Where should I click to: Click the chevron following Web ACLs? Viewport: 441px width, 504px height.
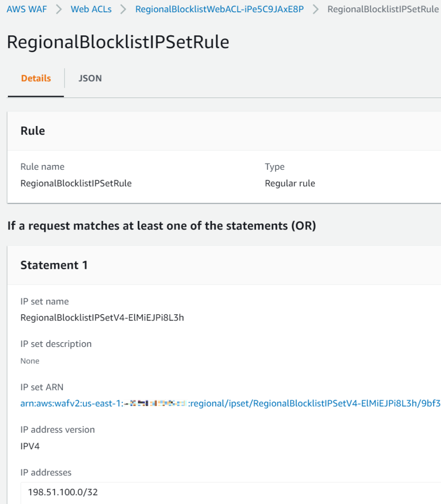(123, 8)
